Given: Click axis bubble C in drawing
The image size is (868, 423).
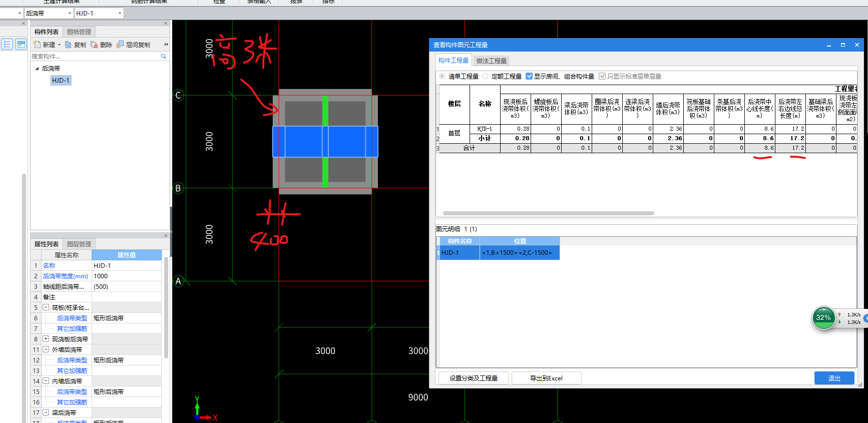Looking at the screenshot, I should [x=178, y=95].
